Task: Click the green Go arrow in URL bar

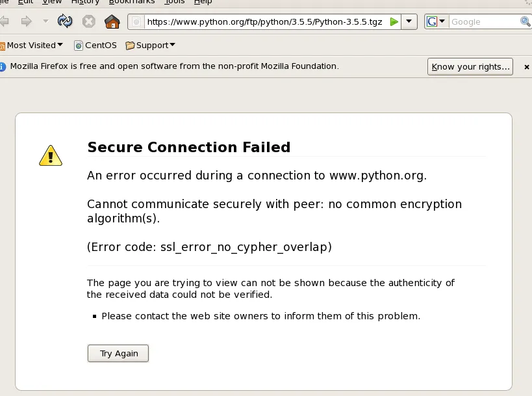Action: click(x=394, y=21)
